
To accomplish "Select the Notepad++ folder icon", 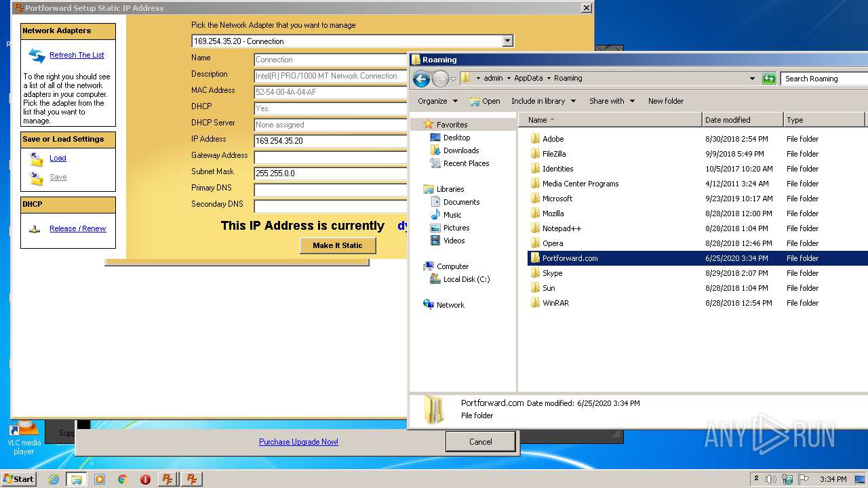I will point(535,228).
